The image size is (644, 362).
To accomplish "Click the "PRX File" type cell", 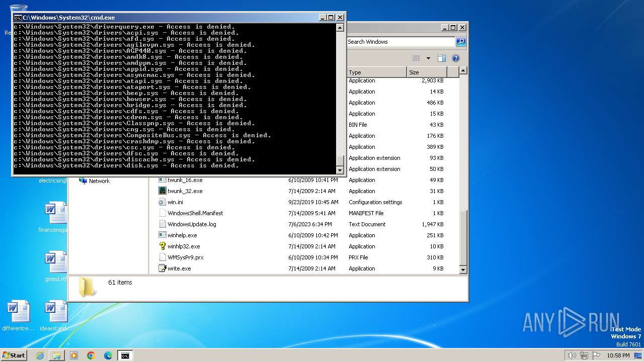I will point(358,257).
